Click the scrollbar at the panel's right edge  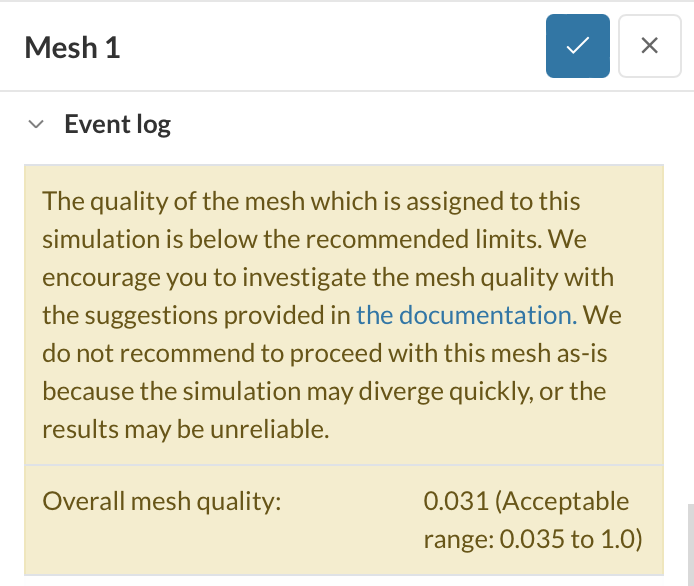[688, 540]
